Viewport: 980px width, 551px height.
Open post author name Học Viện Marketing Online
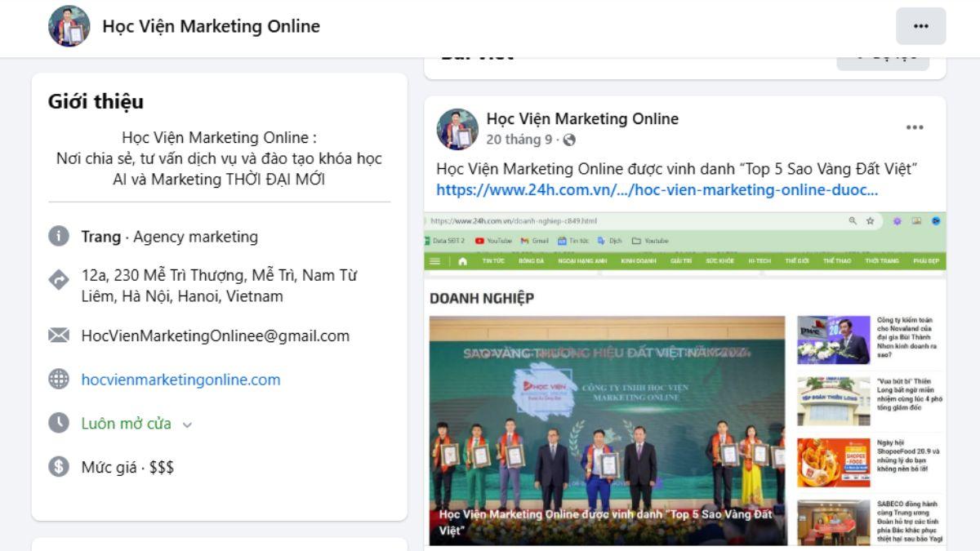click(x=582, y=118)
